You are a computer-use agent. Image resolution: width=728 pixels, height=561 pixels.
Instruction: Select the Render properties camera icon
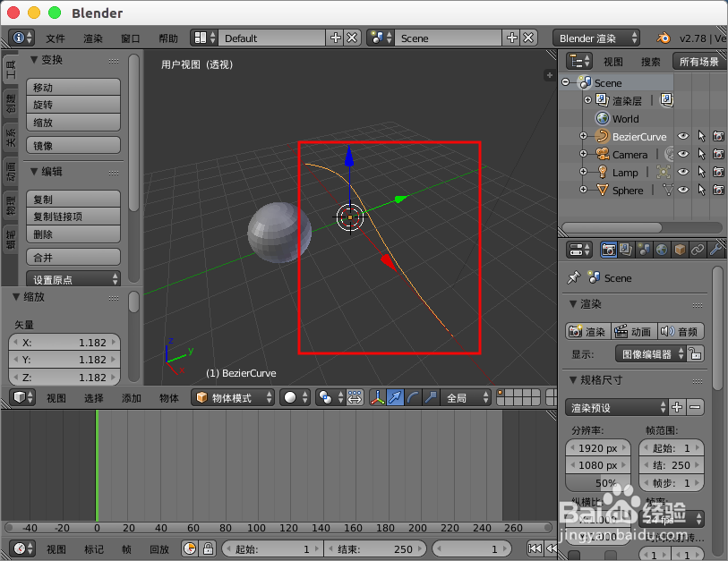tap(609, 250)
